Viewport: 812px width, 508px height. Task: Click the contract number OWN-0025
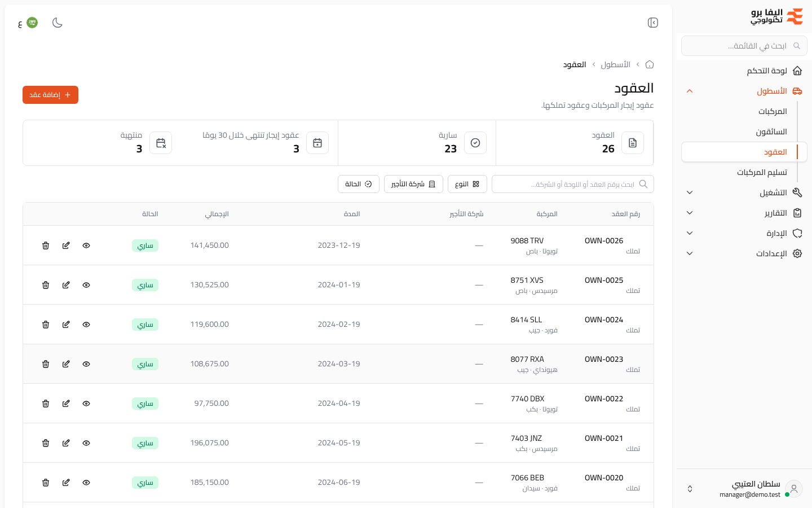point(604,280)
